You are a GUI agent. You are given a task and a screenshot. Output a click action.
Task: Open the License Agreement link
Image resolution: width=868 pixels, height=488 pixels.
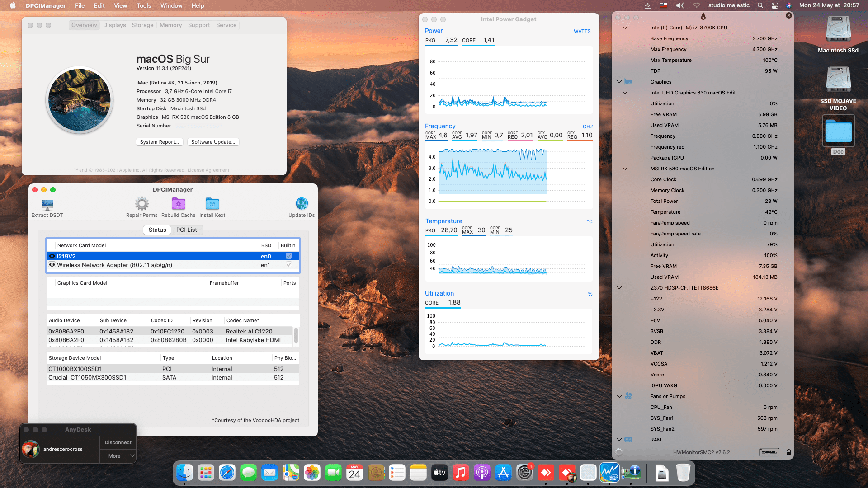click(x=208, y=170)
